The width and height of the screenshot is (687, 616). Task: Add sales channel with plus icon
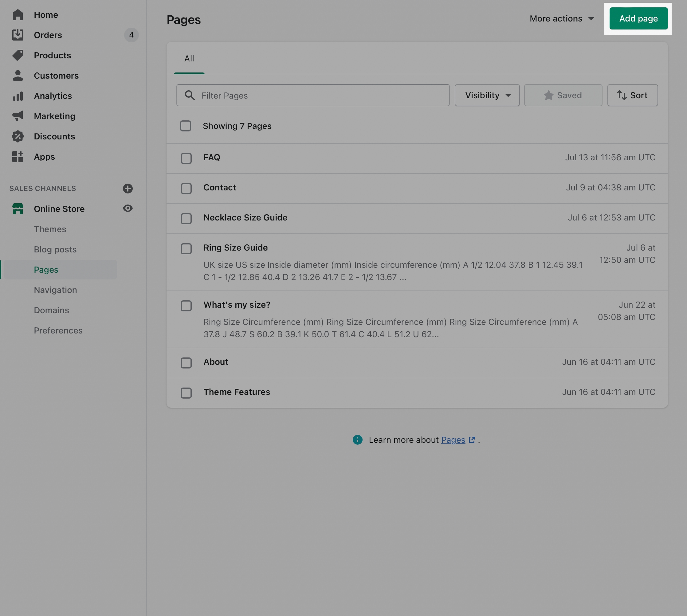point(128,189)
